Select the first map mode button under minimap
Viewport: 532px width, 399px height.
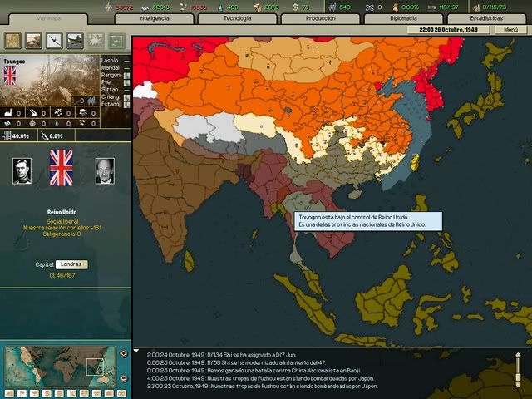pyautogui.click(x=11, y=392)
